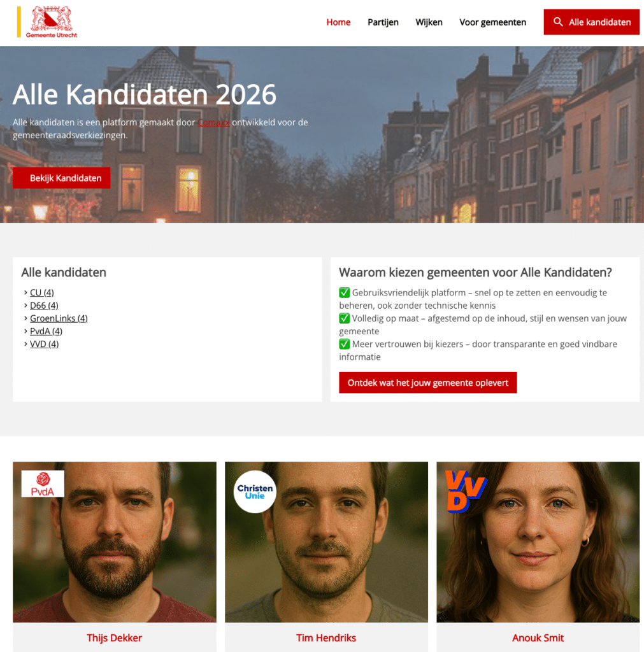Open the Partijen menu item
This screenshot has height=652, width=644.
383,22
